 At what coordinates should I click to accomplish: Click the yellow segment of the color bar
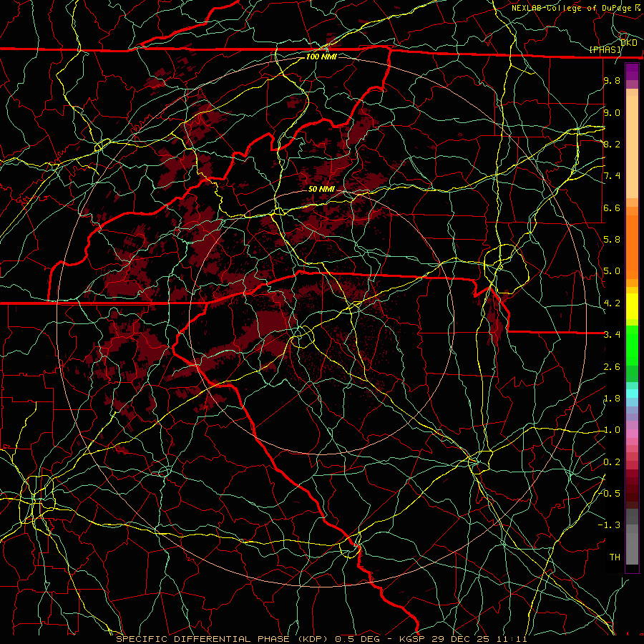pos(632,306)
